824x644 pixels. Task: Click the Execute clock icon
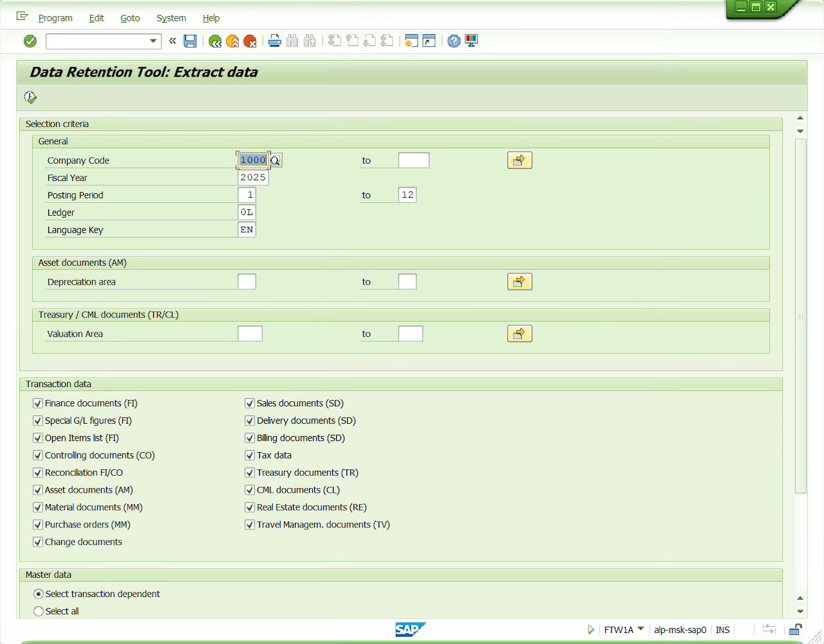[30, 97]
